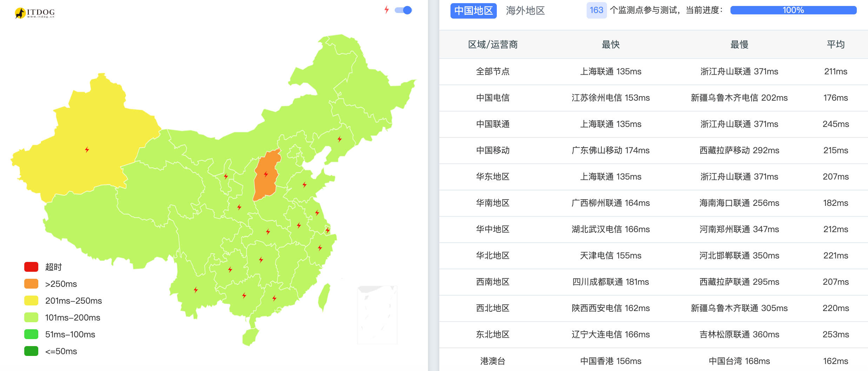Click the orange >250ms legend swatch
This screenshot has width=868, height=371.
(x=31, y=284)
